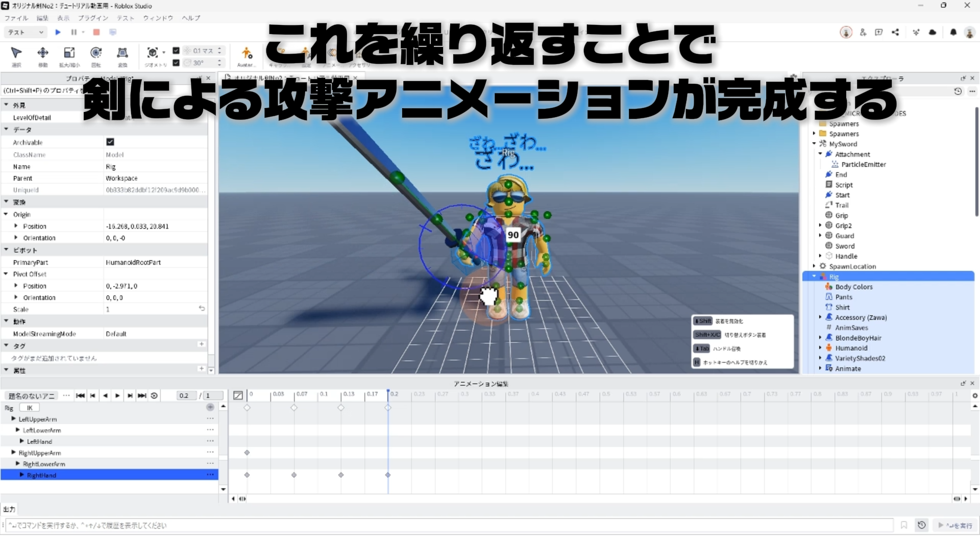
Task: Open the curve editor toggle icon
Action: 238,395
